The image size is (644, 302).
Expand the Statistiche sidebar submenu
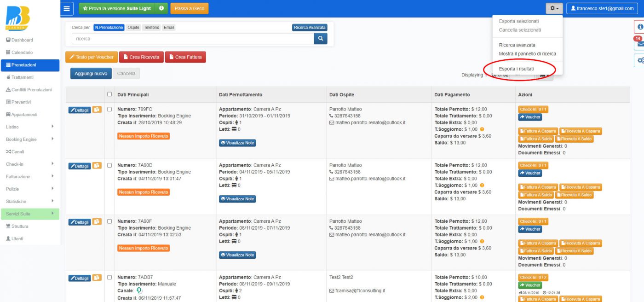pos(30,201)
